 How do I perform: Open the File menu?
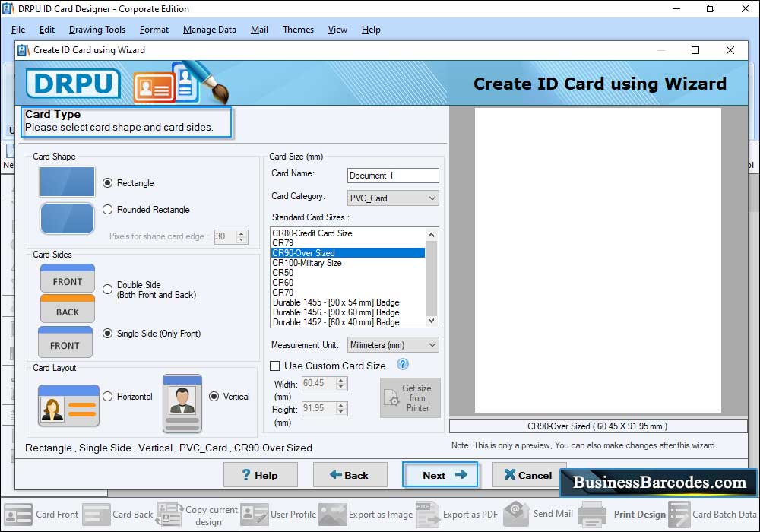[18, 30]
